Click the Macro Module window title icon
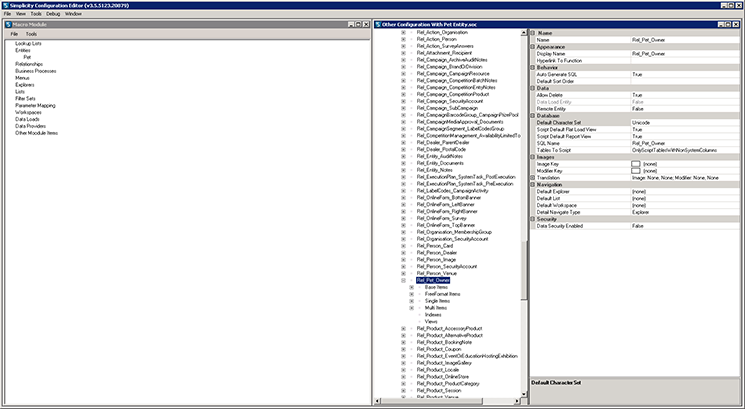Screen dimensions: 745x409 point(9,24)
